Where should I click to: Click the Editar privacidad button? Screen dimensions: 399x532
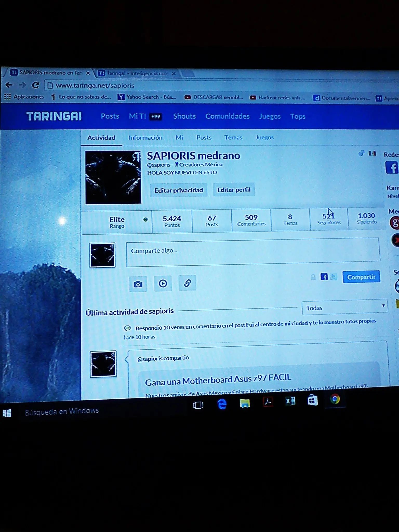(x=179, y=190)
